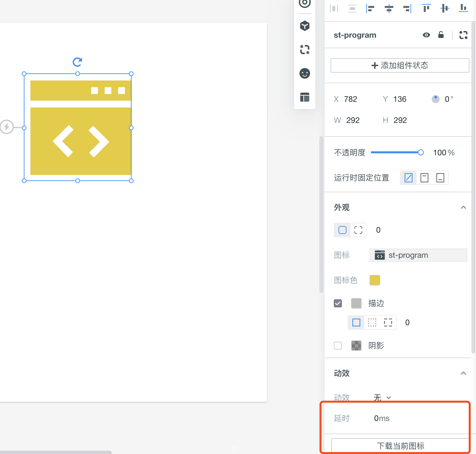Collapse the 动效 animation section
Image resolution: width=476 pixels, height=454 pixels.
463,373
